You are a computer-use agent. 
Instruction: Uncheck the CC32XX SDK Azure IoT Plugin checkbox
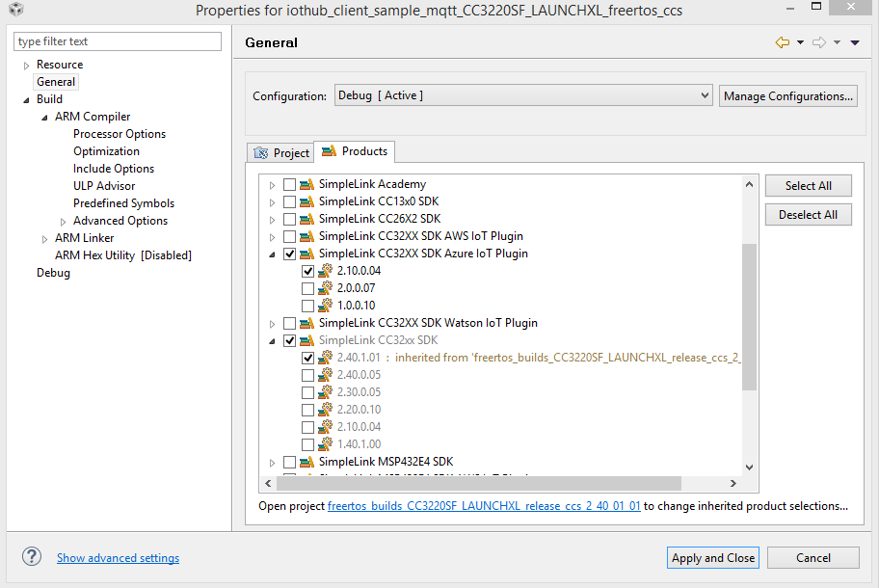pos(289,254)
